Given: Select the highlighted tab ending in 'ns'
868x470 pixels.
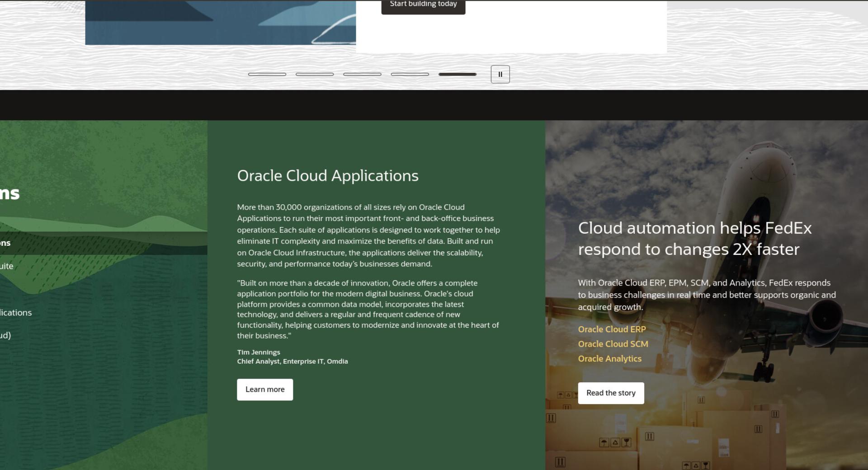Looking at the screenshot, I should point(104,243).
